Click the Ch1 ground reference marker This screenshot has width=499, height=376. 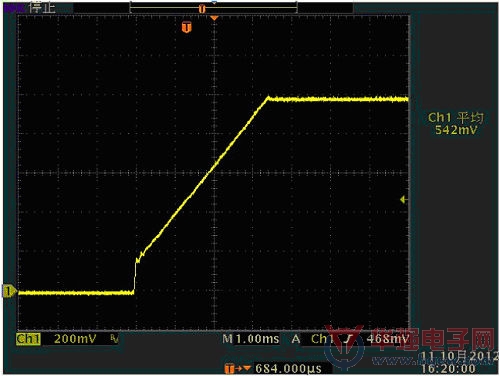(9, 291)
